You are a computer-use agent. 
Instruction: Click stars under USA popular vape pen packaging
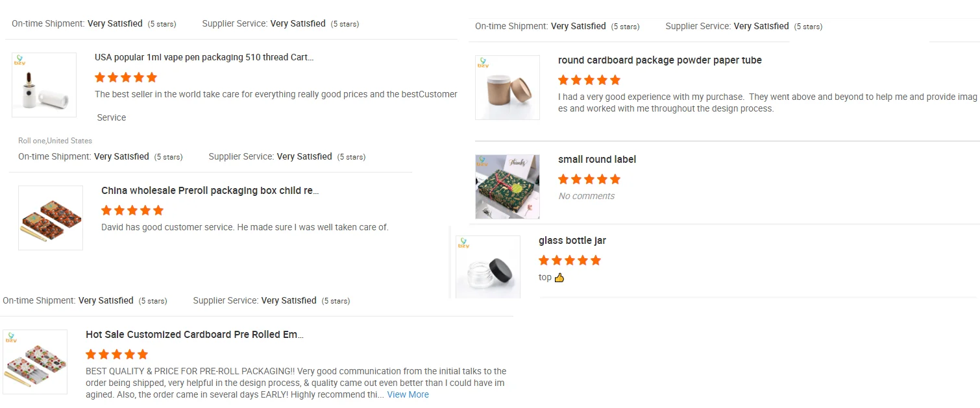pos(125,77)
